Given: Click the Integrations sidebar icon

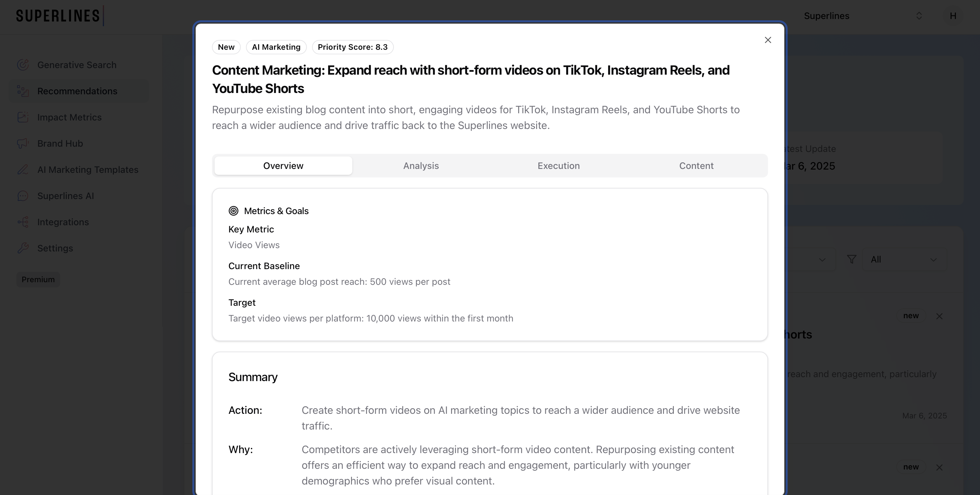Looking at the screenshot, I should click(23, 222).
